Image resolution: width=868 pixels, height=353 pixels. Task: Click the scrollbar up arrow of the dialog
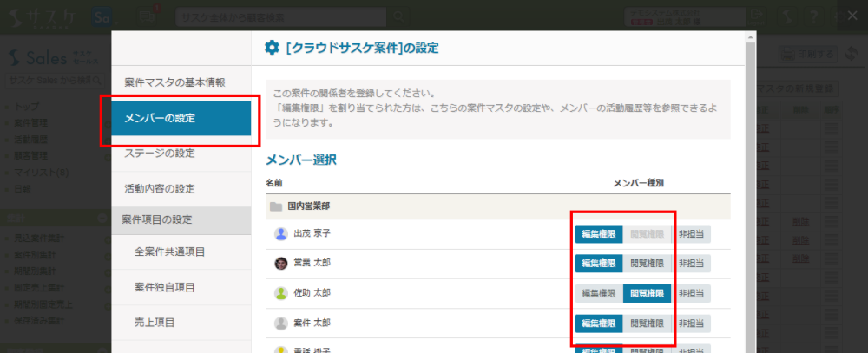point(751,37)
